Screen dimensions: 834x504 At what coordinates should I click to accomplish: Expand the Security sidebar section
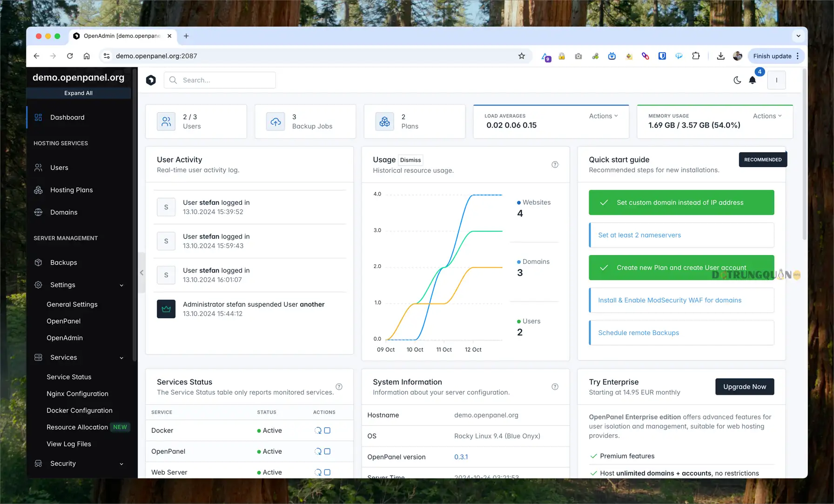pos(79,464)
